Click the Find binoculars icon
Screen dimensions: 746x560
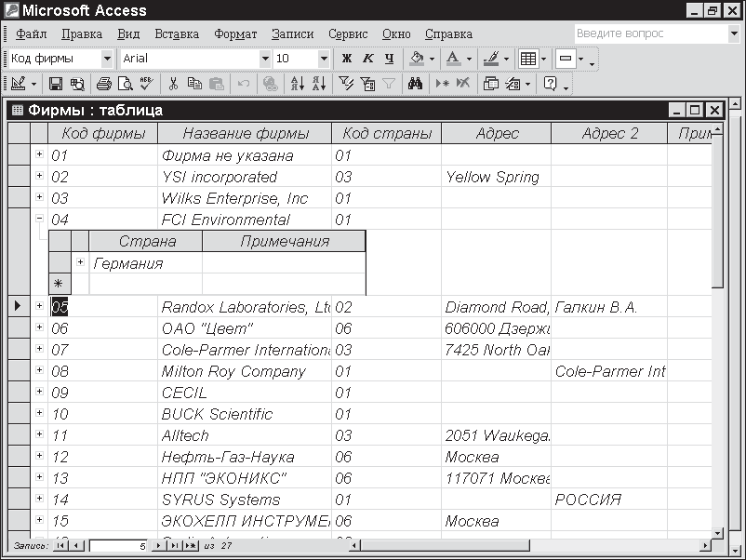[x=415, y=84]
